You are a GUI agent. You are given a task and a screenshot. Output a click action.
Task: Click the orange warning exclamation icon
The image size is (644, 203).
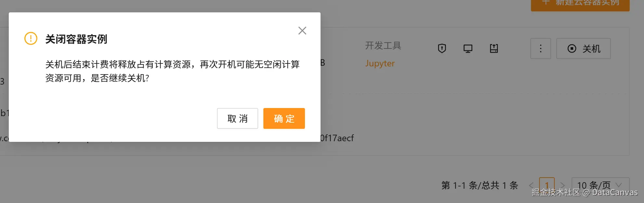coord(31,38)
